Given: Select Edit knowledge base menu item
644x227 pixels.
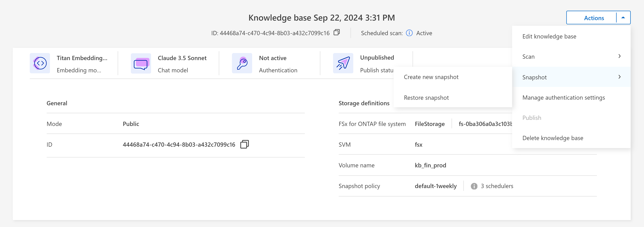Looking at the screenshot, I should pyautogui.click(x=549, y=36).
